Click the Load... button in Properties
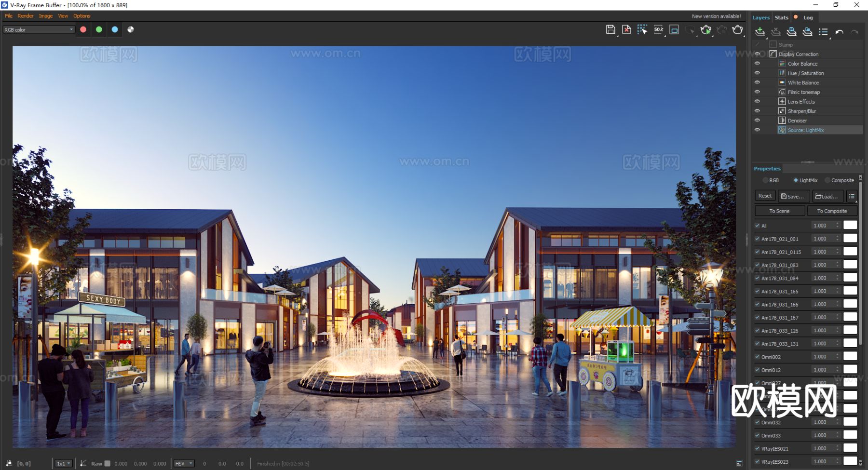Screen dimensions: 868x470 828,196
